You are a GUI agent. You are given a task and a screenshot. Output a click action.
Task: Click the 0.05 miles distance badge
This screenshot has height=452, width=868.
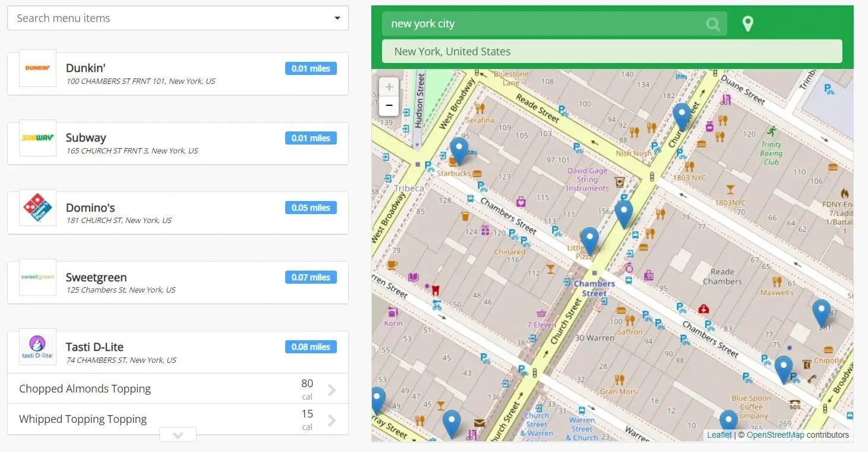311,208
